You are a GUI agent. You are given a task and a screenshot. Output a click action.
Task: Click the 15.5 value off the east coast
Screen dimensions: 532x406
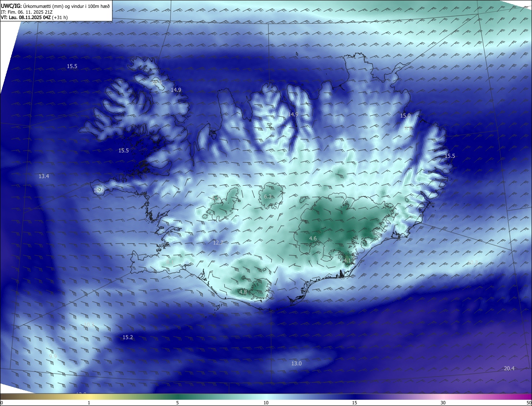(450, 156)
